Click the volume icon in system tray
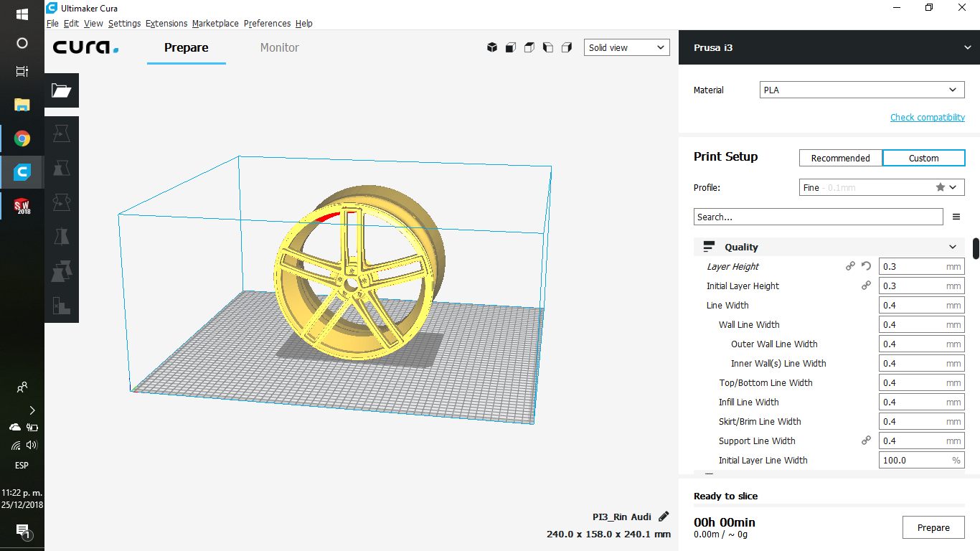 pyautogui.click(x=31, y=445)
